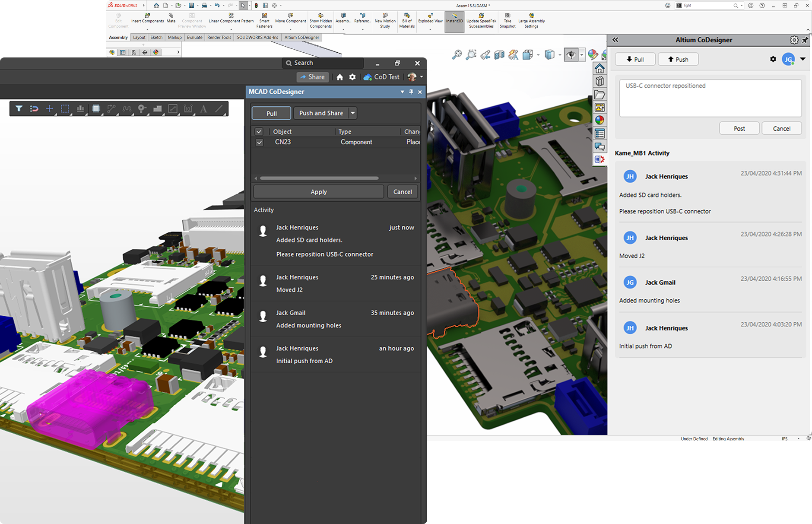Click the horizontal scrollbar under the changes list
812x524 pixels.
point(319,178)
